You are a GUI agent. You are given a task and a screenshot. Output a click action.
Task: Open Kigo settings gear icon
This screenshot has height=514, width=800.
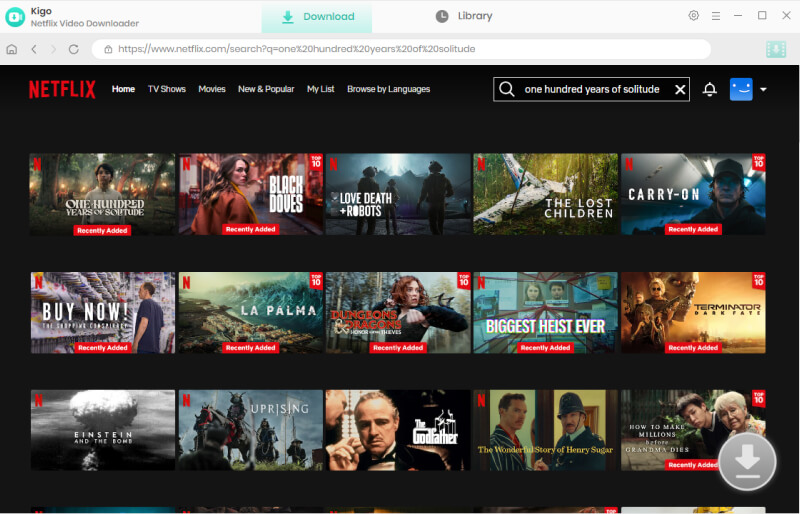click(x=693, y=16)
